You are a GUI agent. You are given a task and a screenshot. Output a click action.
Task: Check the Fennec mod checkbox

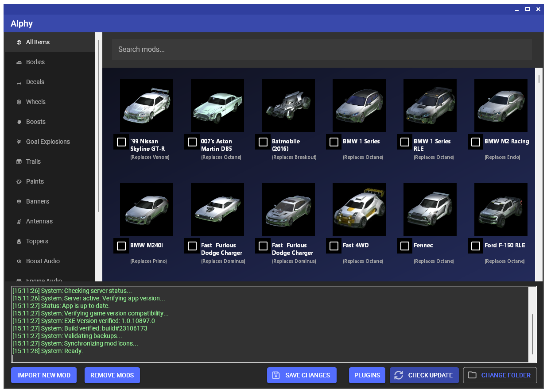pyautogui.click(x=404, y=246)
